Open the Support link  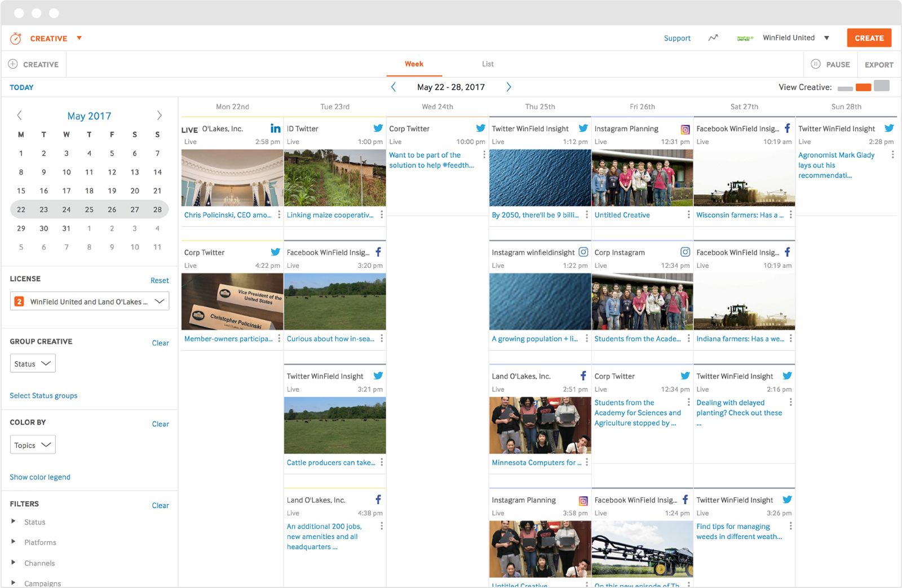tap(677, 38)
